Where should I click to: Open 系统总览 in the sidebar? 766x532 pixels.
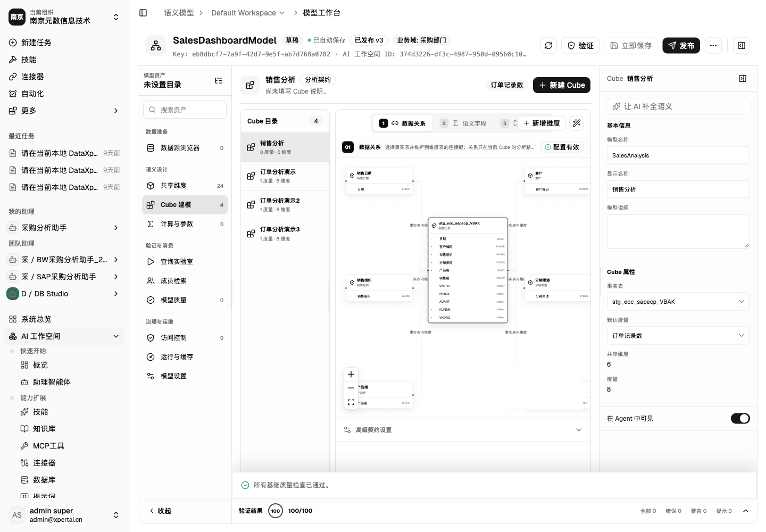click(64, 319)
